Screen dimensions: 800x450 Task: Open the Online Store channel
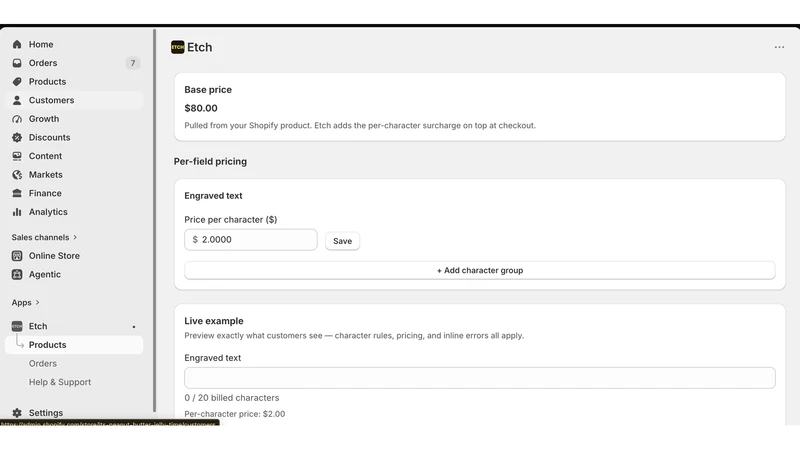(74, 256)
